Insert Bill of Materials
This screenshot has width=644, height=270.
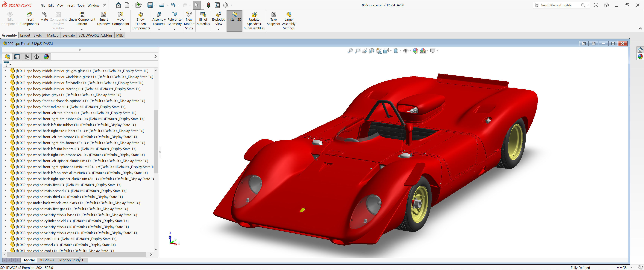click(x=203, y=19)
